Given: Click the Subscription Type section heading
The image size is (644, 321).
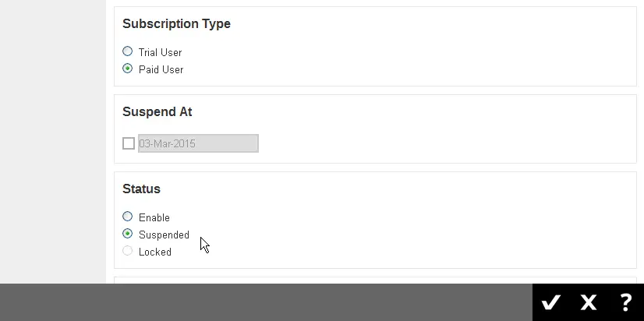Looking at the screenshot, I should click(176, 24).
